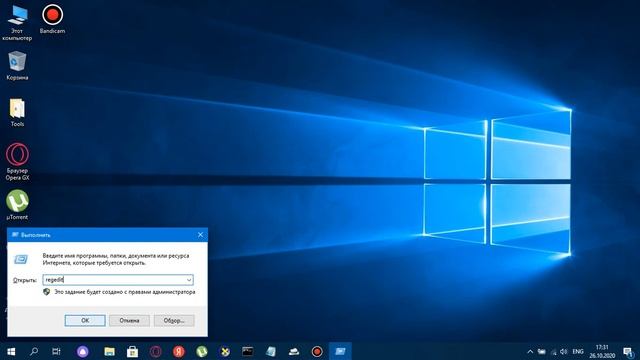Image resolution: width=640 pixels, height=360 pixels.
Task: Open Opera GX from the taskbar
Action: (x=156, y=351)
